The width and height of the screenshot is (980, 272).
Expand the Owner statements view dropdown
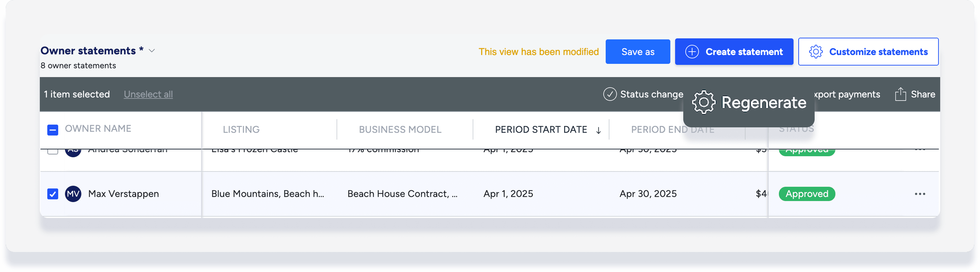coord(152,51)
